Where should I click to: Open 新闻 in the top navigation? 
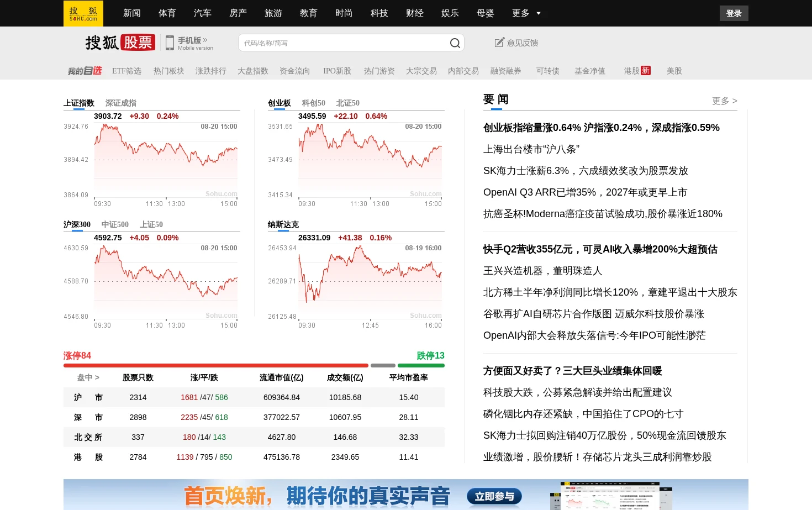tap(132, 13)
